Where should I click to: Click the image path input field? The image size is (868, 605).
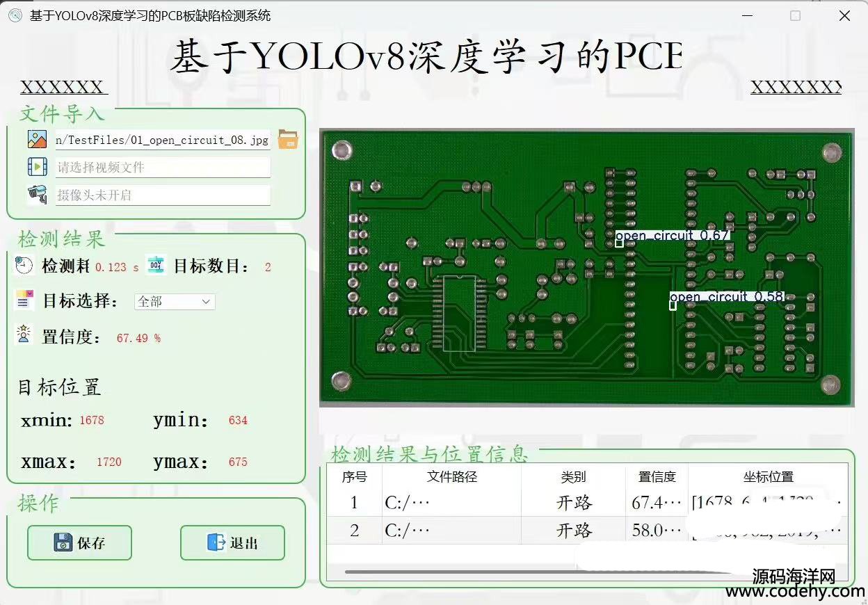click(163, 140)
